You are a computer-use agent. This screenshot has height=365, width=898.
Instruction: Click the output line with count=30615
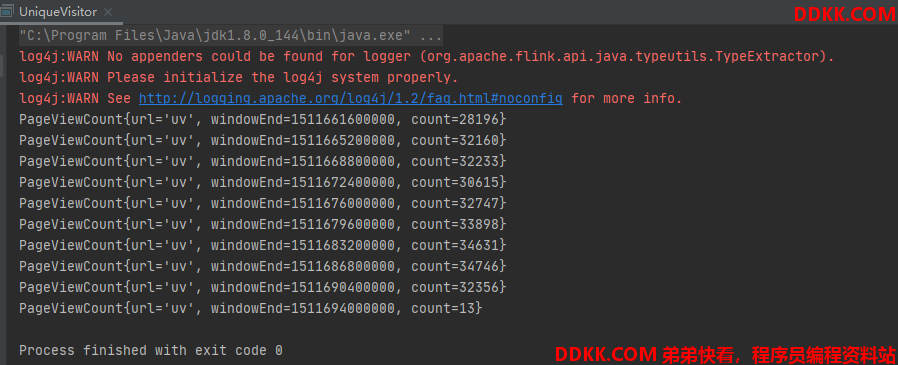[263, 182]
